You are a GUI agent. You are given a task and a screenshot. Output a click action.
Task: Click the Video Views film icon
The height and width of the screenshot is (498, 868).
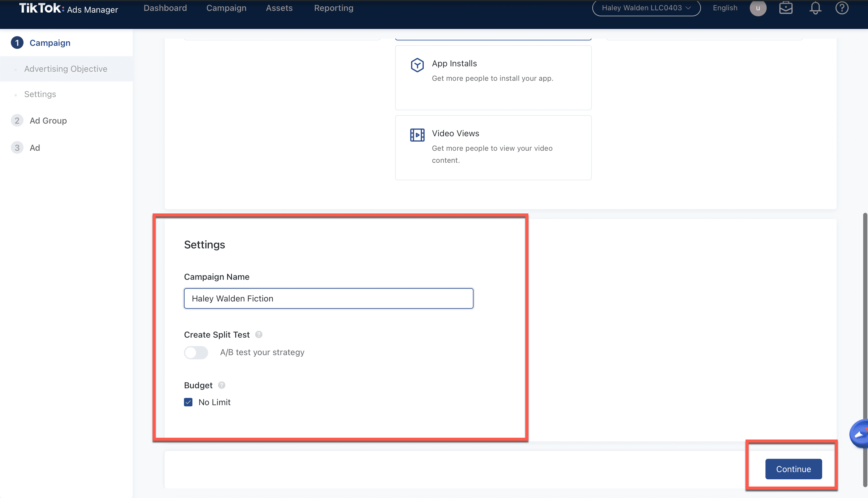[x=417, y=135]
